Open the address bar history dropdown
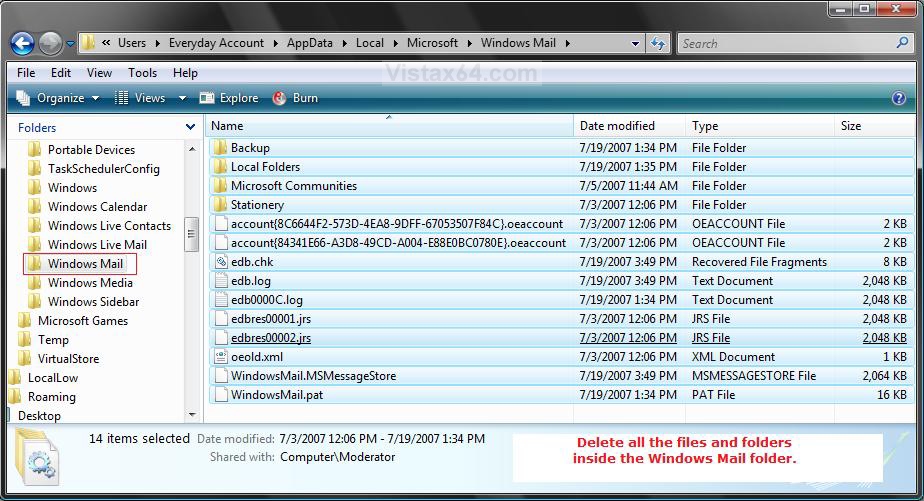 tap(635, 43)
